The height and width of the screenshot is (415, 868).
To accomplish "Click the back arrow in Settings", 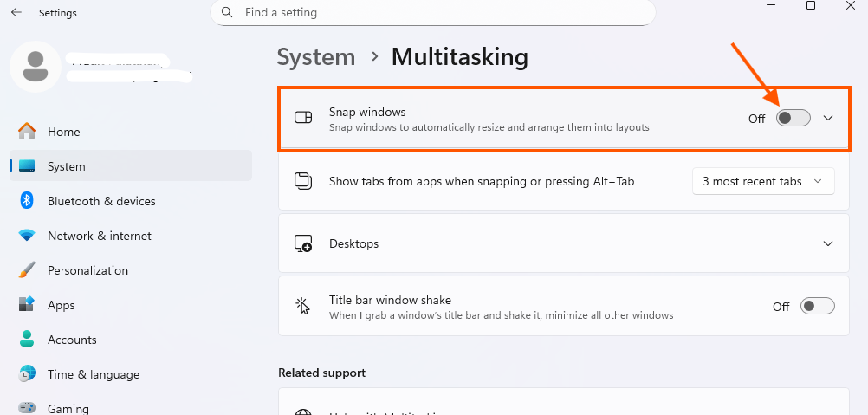I will pyautogui.click(x=16, y=13).
